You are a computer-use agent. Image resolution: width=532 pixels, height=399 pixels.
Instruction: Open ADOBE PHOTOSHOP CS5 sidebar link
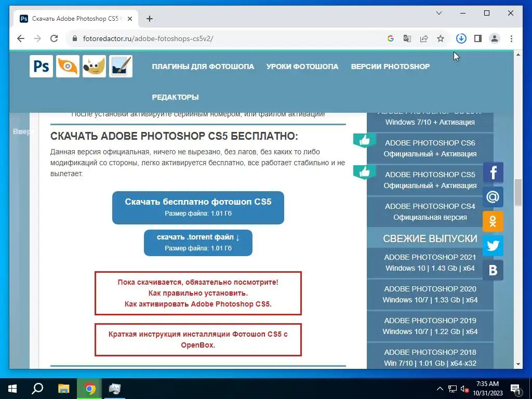[430, 180]
